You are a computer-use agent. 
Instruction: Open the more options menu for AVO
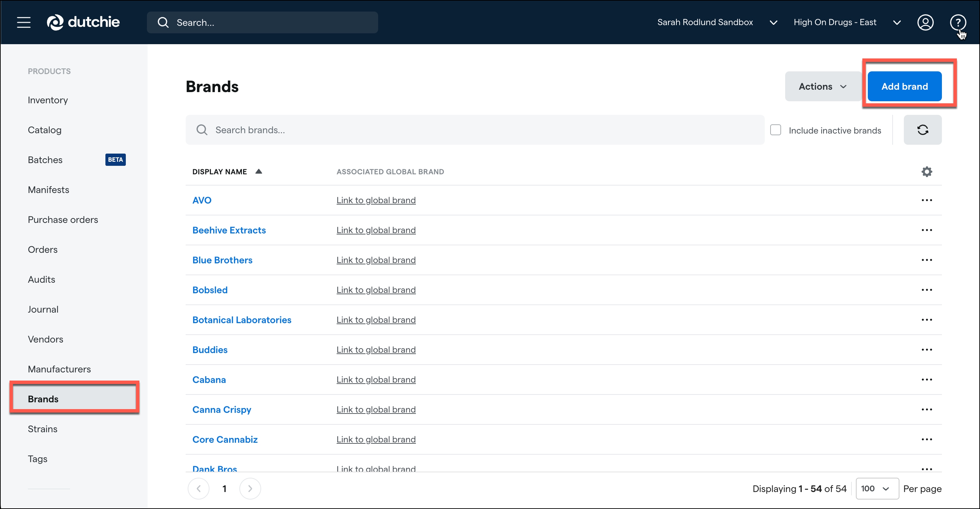click(x=926, y=200)
